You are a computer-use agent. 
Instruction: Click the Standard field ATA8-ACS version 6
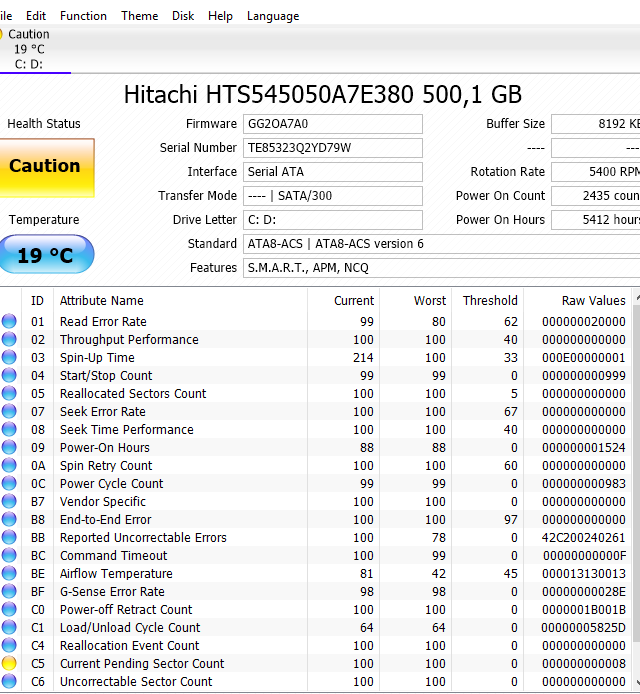(441, 244)
